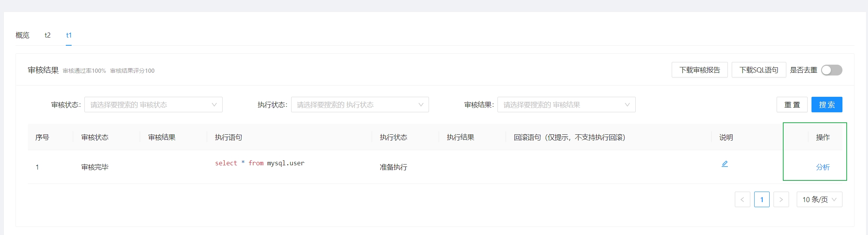Select page number 1 in pagination
This screenshot has width=868, height=235.
(x=762, y=199)
